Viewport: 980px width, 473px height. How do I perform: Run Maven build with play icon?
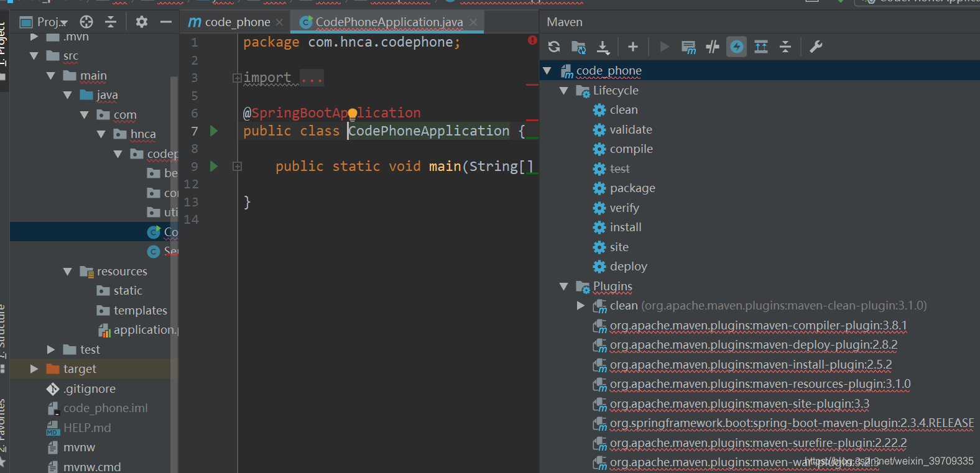pos(664,47)
